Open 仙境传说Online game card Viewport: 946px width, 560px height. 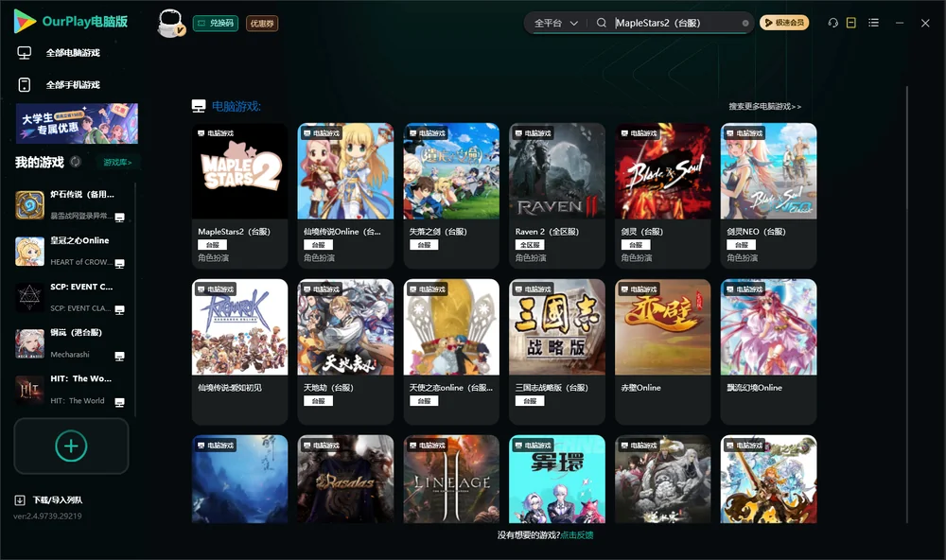click(x=345, y=196)
